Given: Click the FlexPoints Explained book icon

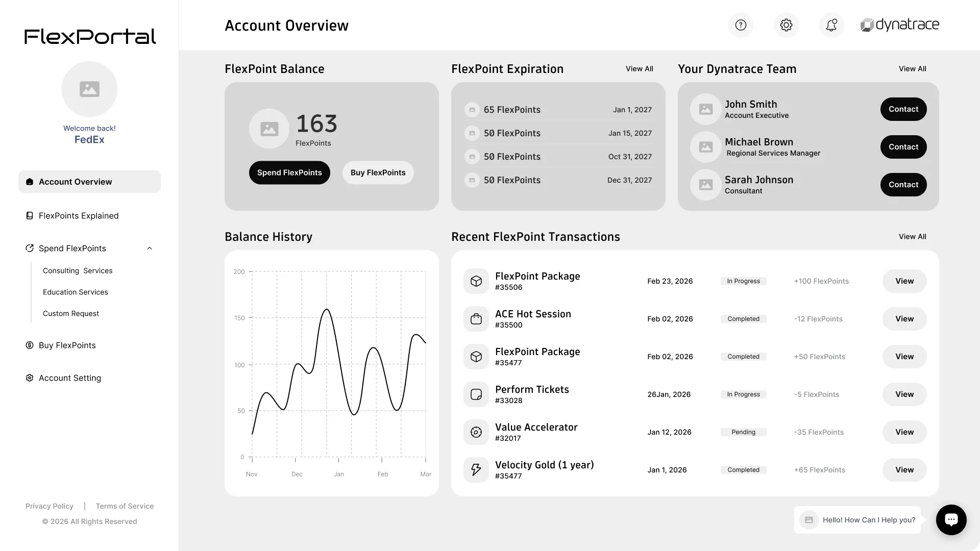Looking at the screenshot, I should point(30,216).
